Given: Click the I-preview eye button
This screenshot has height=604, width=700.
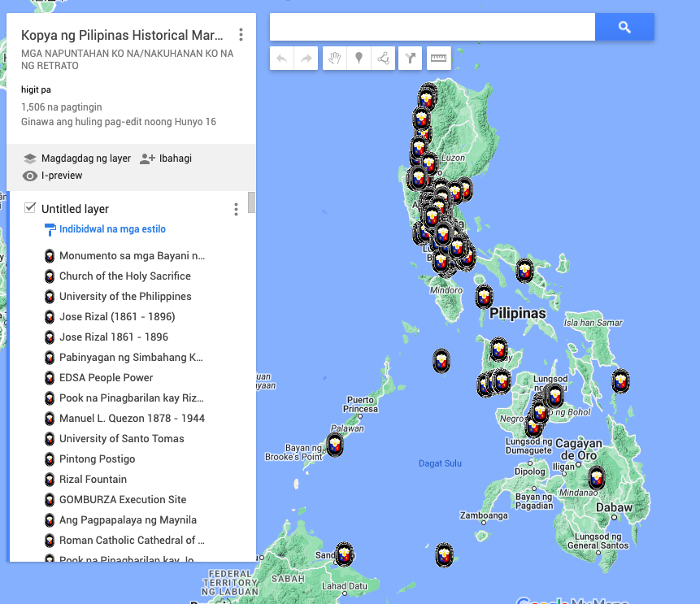Looking at the screenshot, I should pyautogui.click(x=52, y=176).
